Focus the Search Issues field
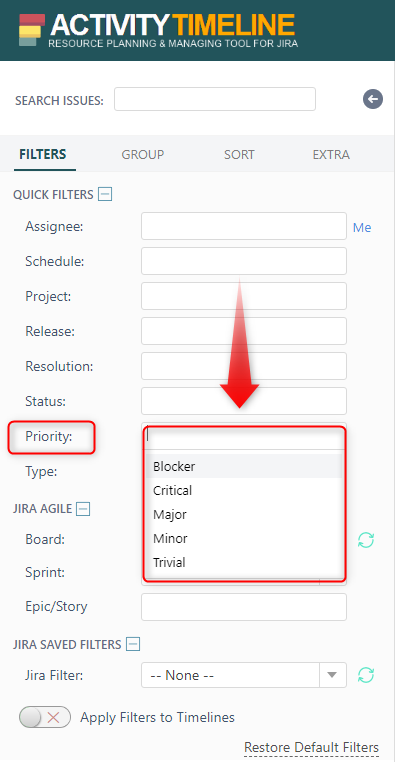395x762 pixels. [215, 99]
